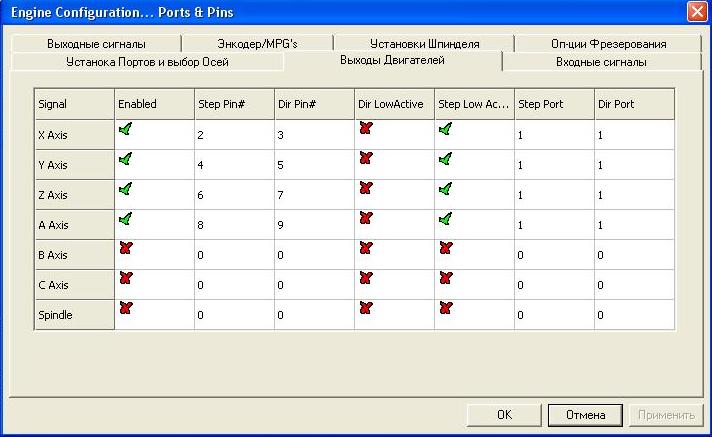Toggle Spindle Dir LowActive state
The width and height of the screenshot is (712, 437).
coord(365,307)
